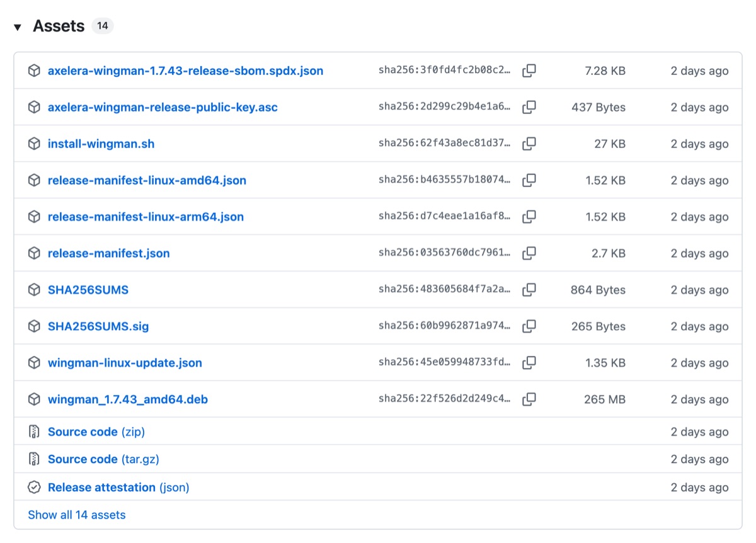Click package icon beside release-manifest-linux-amd64.json

click(34, 180)
